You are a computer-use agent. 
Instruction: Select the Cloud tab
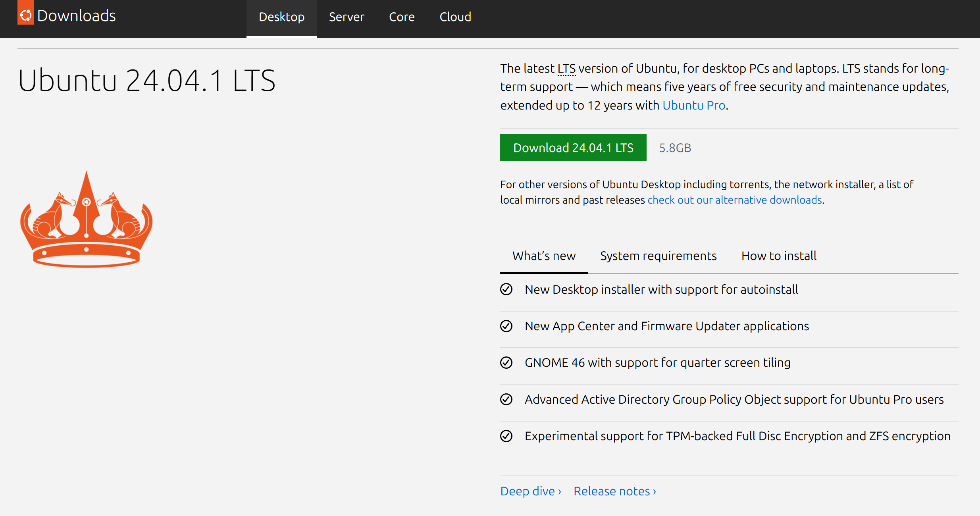click(455, 17)
